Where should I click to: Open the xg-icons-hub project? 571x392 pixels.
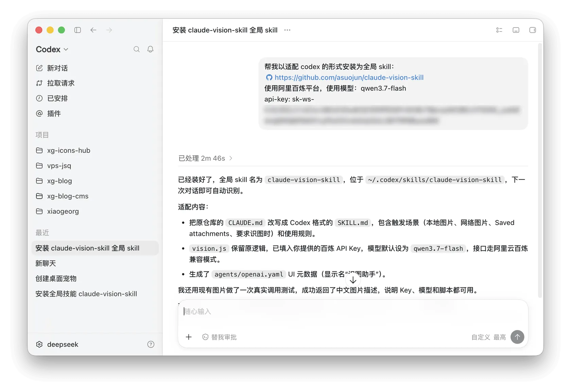tap(63, 150)
